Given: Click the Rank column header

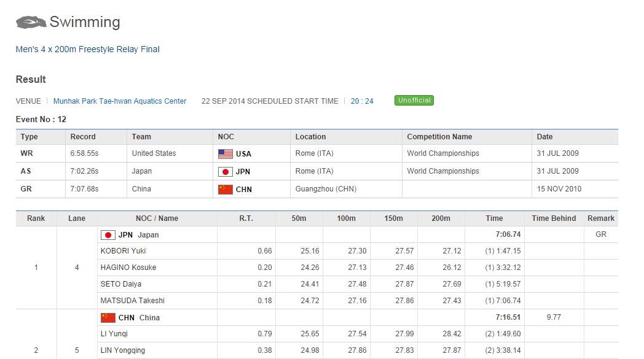Looking at the screenshot, I should pos(36,218).
